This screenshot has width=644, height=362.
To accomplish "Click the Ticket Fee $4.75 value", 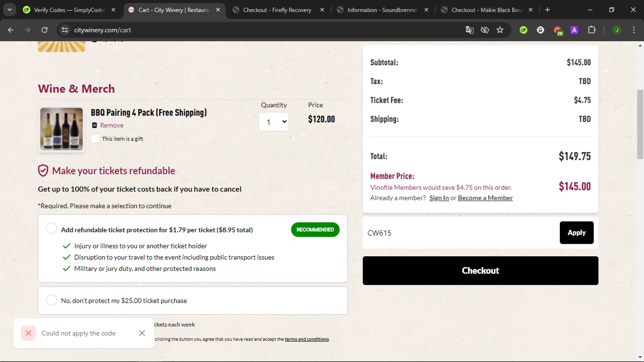I will point(582,100).
